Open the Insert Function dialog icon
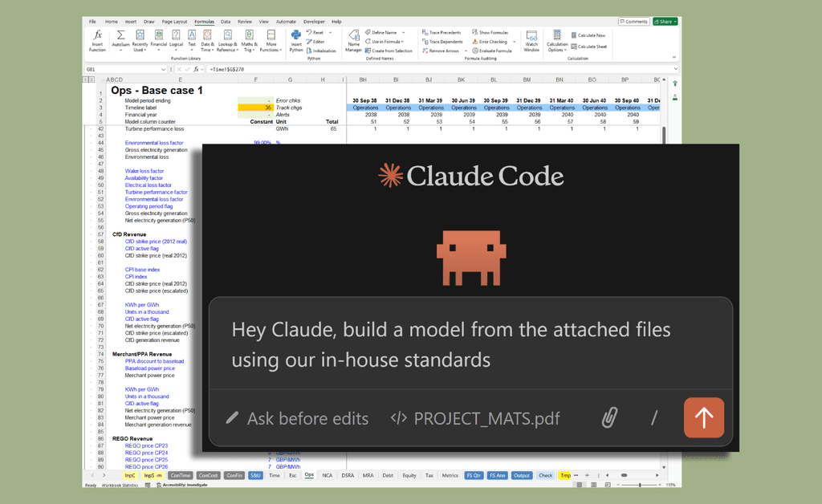The image size is (822, 504). click(97, 40)
